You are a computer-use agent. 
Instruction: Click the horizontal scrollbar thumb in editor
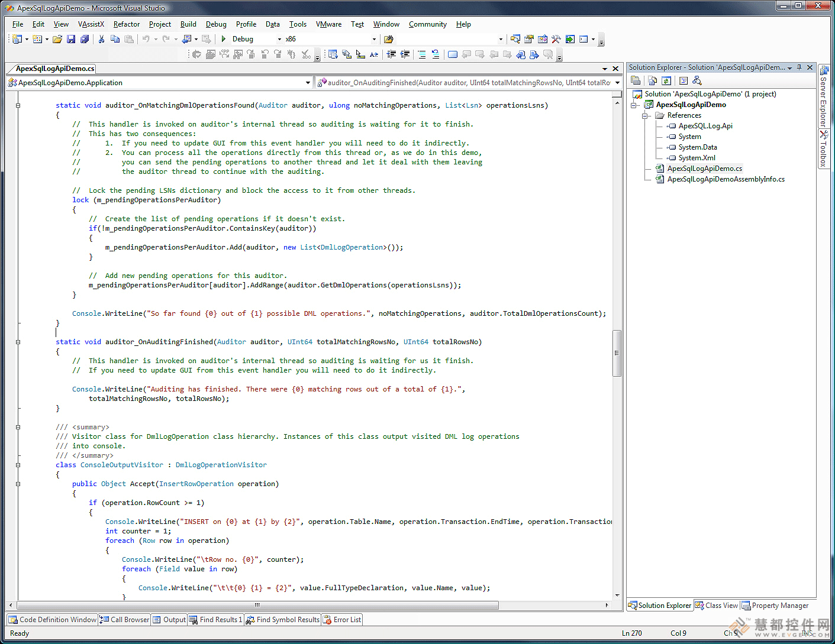[x=257, y=605]
